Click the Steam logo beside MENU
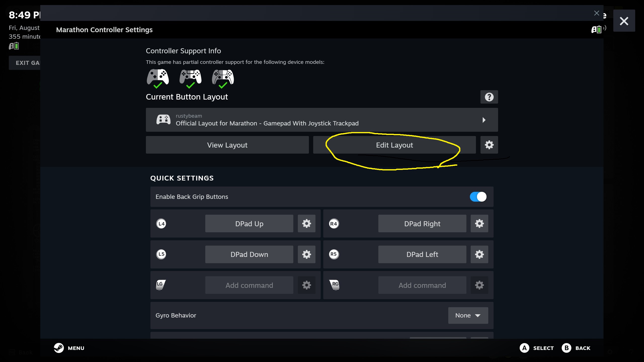The image size is (644, 362). (x=59, y=348)
